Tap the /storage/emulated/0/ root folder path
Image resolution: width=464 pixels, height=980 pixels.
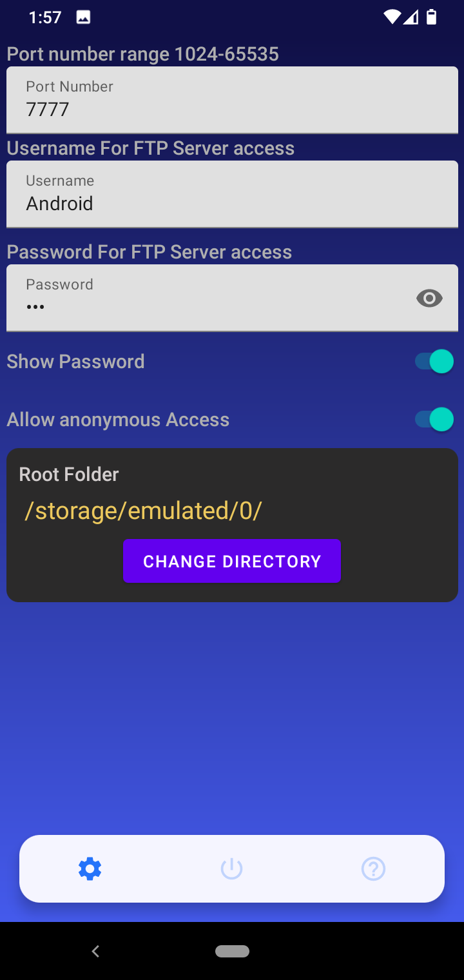click(x=143, y=511)
